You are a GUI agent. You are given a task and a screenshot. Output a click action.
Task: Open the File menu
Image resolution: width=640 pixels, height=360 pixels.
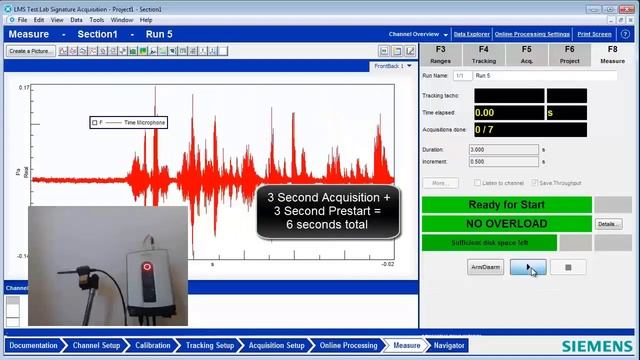coord(22,20)
